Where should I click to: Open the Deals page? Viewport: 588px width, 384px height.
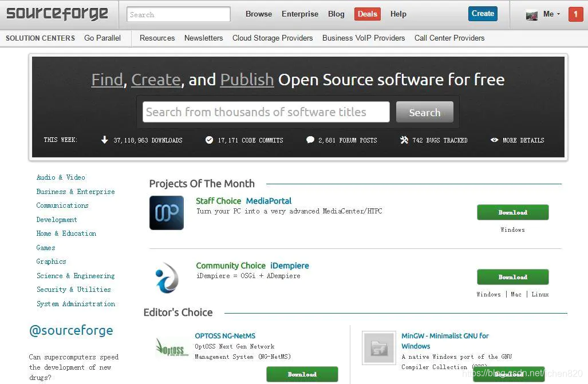coord(368,14)
